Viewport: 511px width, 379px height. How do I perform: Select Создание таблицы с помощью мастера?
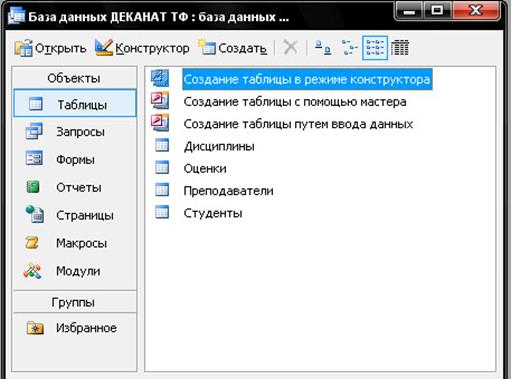coord(295,102)
